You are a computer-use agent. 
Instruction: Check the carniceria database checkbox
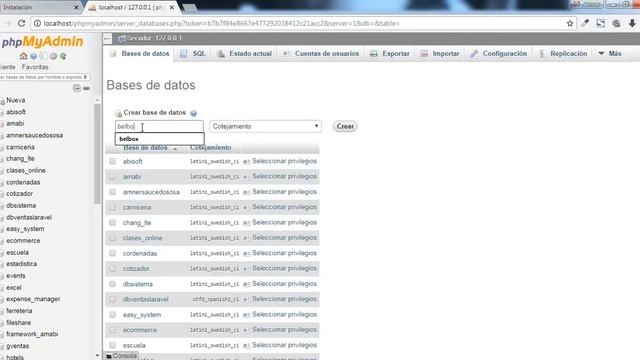(x=113, y=207)
